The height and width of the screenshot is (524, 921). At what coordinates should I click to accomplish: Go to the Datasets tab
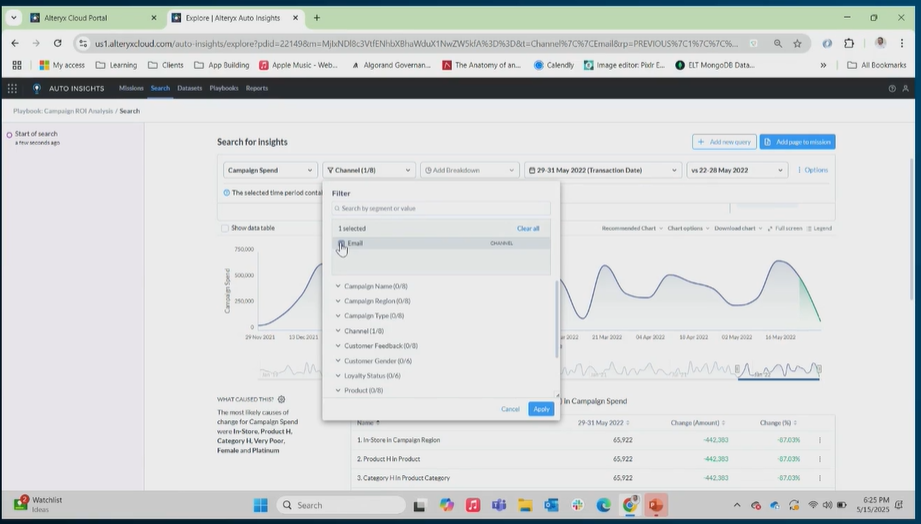pos(189,88)
